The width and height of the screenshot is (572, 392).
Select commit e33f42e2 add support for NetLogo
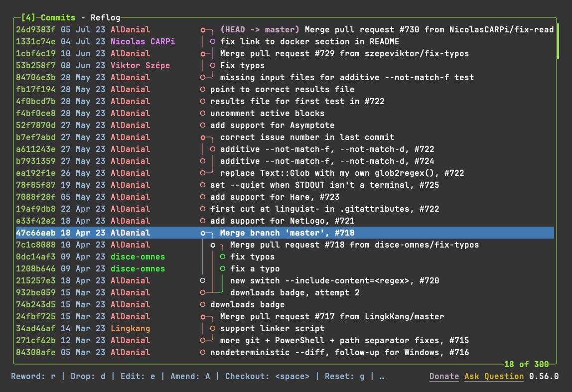click(285, 221)
